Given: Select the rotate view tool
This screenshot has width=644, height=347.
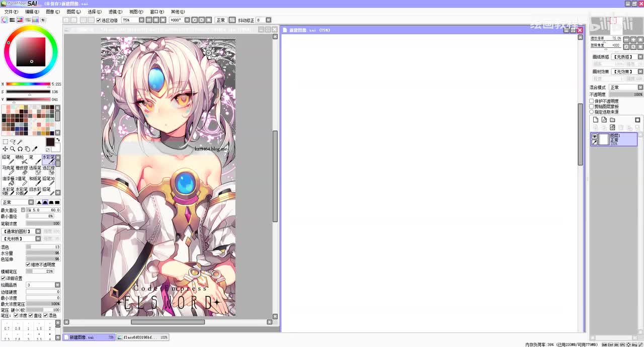Looking at the screenshot, I should point(20,149).
